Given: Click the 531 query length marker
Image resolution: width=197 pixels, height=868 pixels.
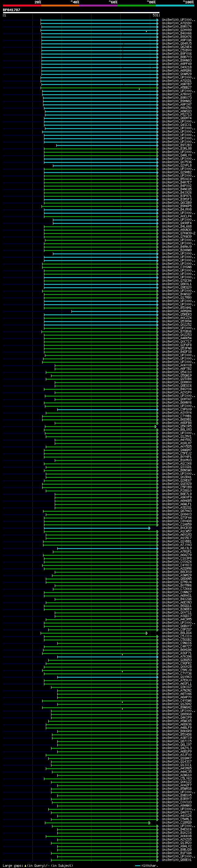Looking at the screenshot, I should (x=155, y=15).
